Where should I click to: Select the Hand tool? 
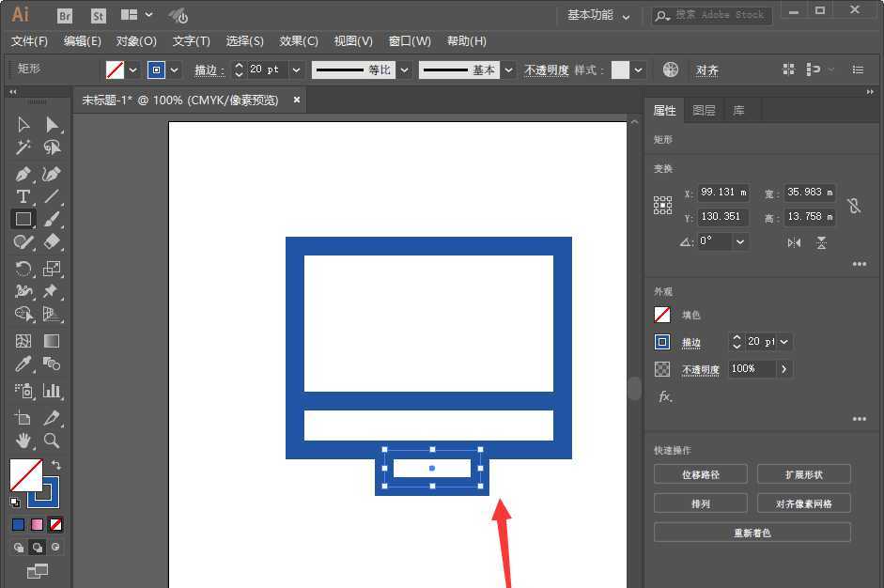23,441
